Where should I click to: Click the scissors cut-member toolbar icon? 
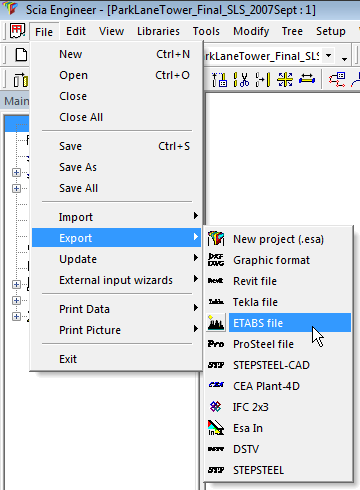[242, 80]
